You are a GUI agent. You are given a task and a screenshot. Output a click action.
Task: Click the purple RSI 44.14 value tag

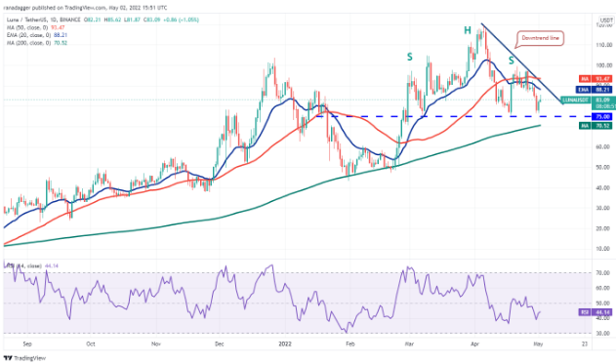[595, 312]
